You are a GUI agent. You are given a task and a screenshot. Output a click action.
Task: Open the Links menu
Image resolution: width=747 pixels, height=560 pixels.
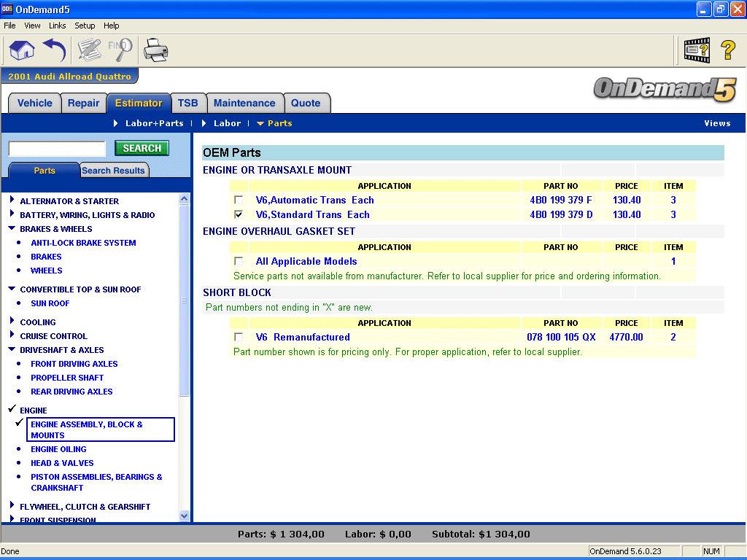[x=57, y=26]
